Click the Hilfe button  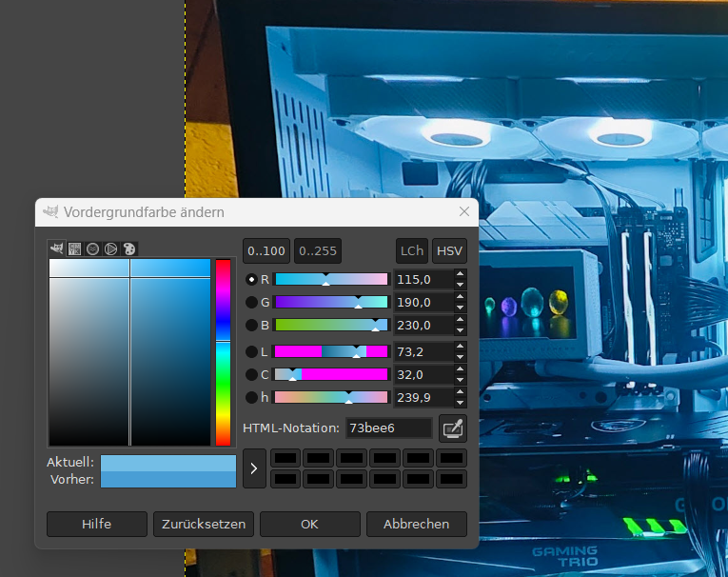pyautogui.click(x=96, y=524)
